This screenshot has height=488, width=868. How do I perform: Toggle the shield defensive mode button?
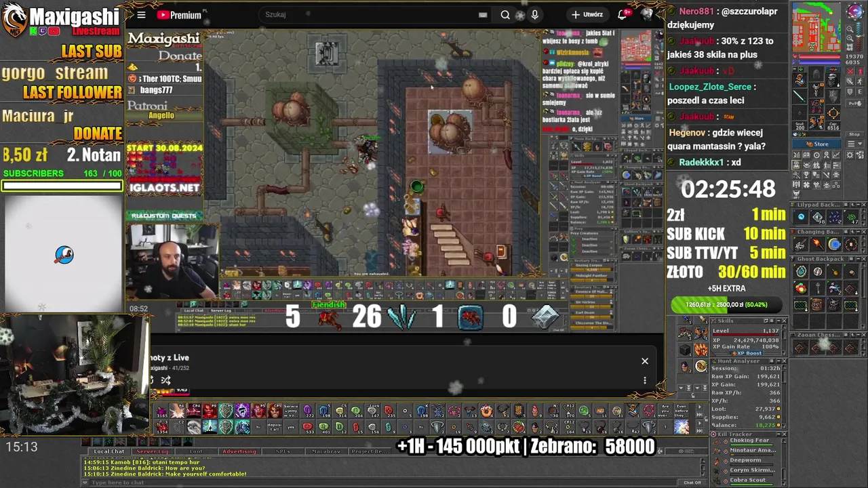pos(850,91)
